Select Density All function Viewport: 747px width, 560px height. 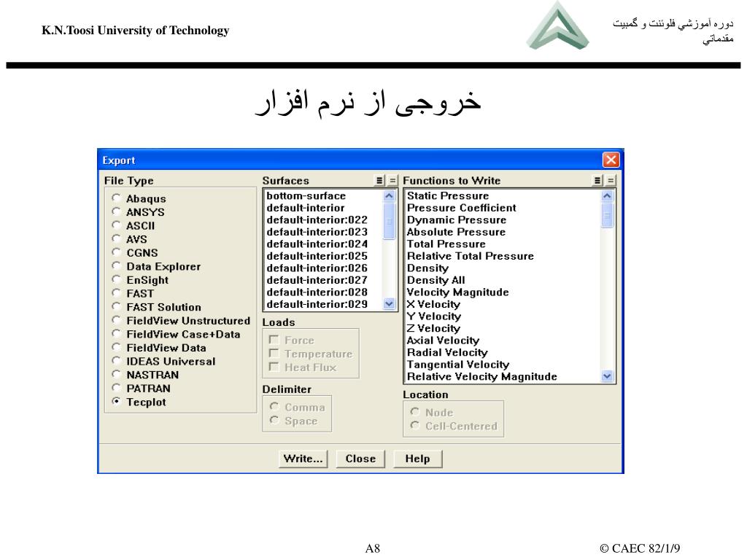pyautogui.click(x=503, y=280)
